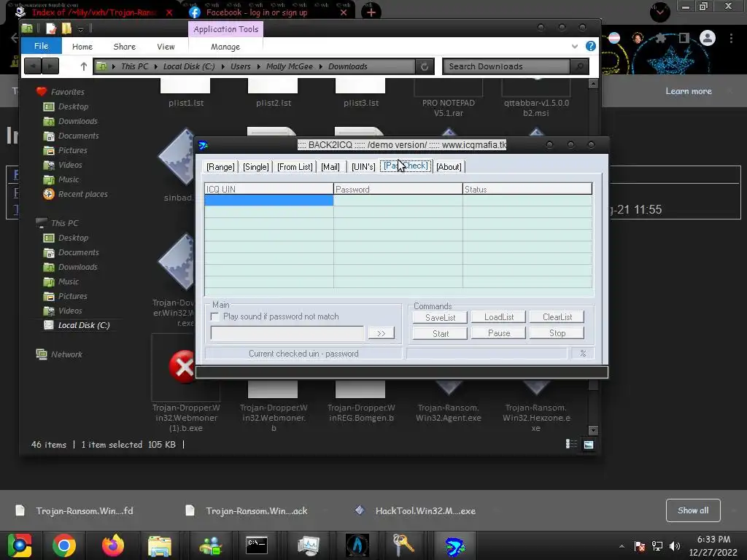This screenshot has height=560, width=747.
Task: Switch Explorer to details view icon
Action: (x=570, y=444)
